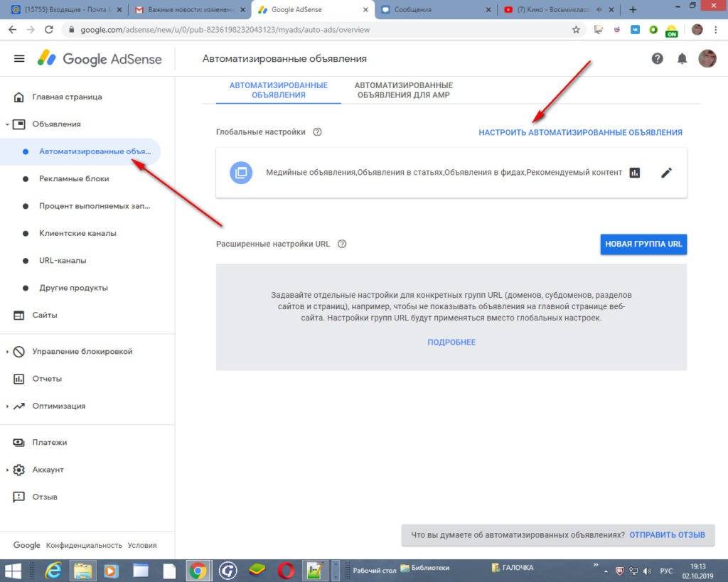This screenshot has width=728, height=582.
Task: Switch to Автоматизированные объявления для AMP tab
Action: coord(403,90)
